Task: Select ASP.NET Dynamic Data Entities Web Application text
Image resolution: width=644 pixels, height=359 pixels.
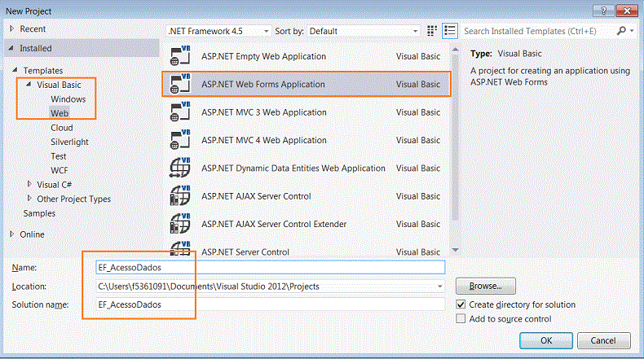Action: (293, 169)
